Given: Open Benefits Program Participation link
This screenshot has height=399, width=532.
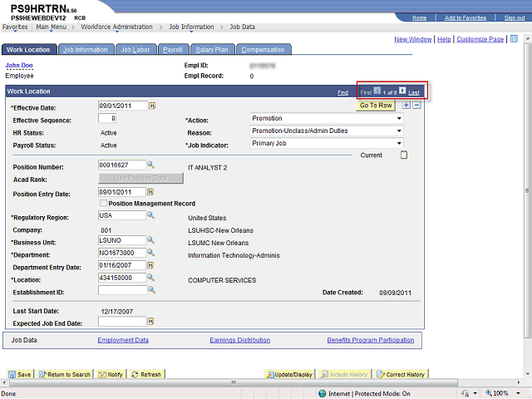Looking at the screenshot, I should point(371,340).
